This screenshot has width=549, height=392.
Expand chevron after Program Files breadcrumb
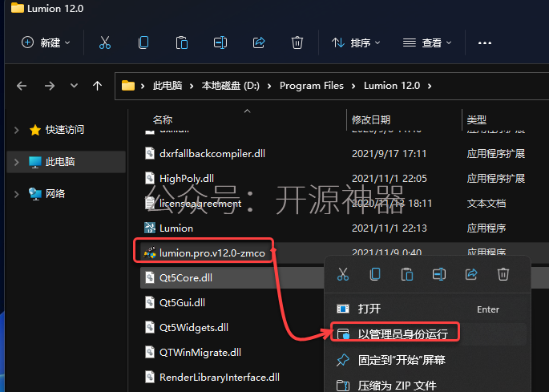[x=353, y=86]
